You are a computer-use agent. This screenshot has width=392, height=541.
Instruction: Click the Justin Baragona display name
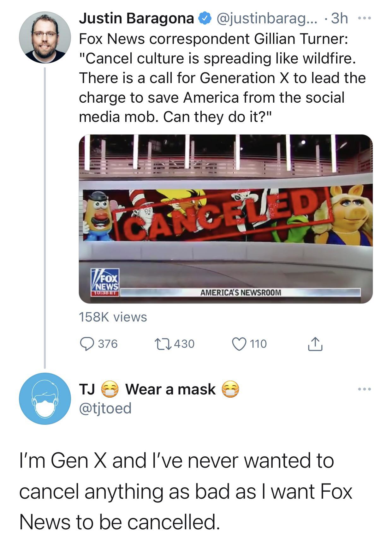pos(136,19)
